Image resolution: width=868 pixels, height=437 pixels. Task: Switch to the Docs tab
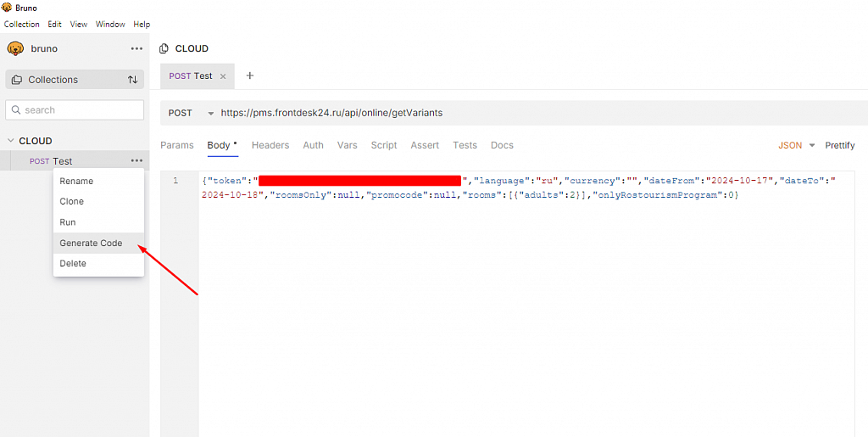[502, 145]
